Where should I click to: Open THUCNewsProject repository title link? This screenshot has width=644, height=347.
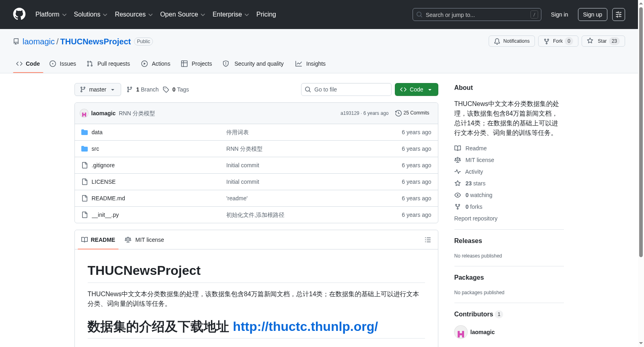[x=95, y=42]
